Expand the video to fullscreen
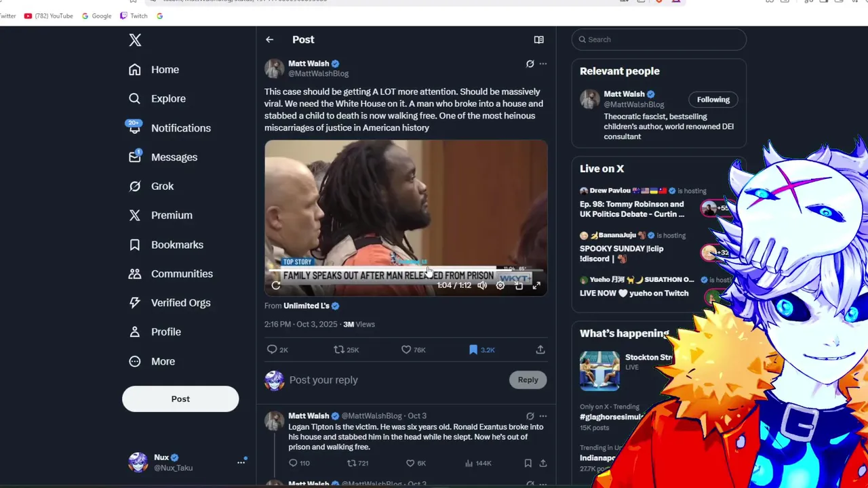Image resolution: width=868 pixels, height=488 pixels. tap(536, 285)
